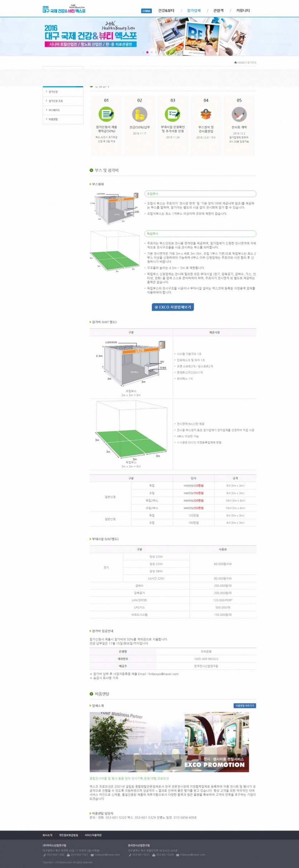This screenshot has height=868, width=299.
Task: Click the step 03 checklist icon
Action: coord(173,114)
